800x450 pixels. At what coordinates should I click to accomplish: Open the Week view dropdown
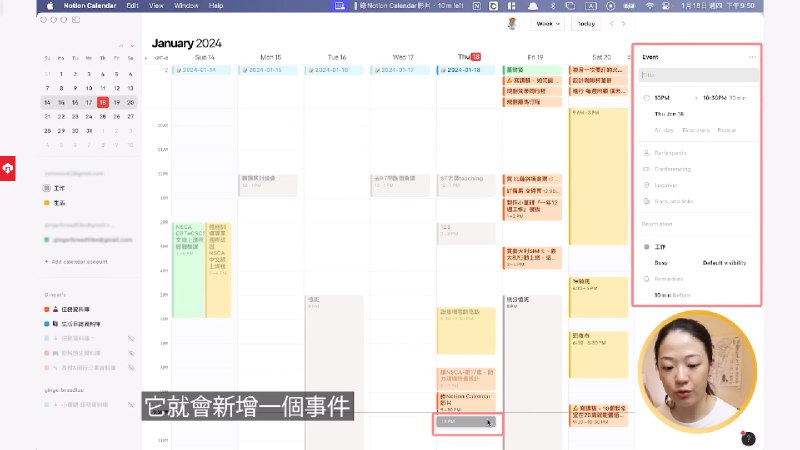547,23
